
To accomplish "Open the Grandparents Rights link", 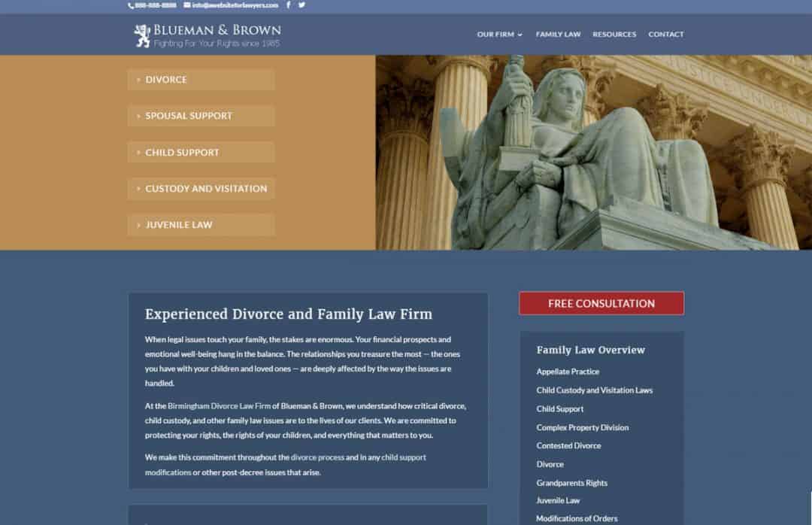I will (571, 483).
